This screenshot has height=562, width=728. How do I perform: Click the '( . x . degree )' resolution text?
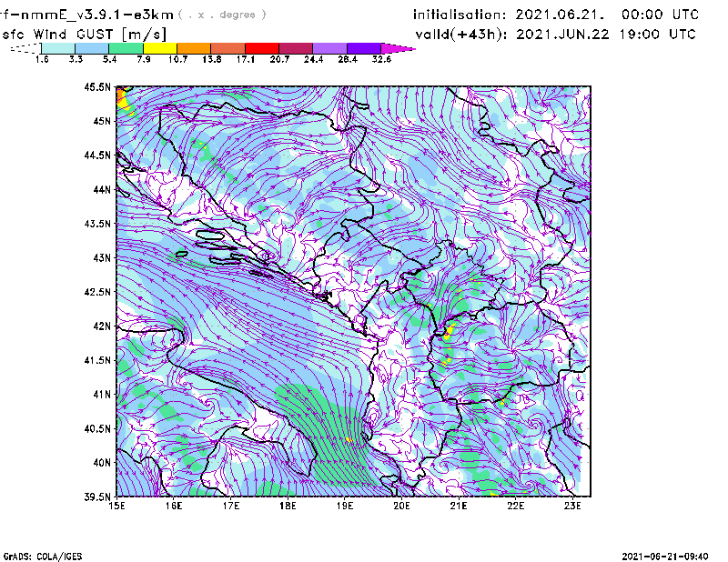click(x=222, y=15)
